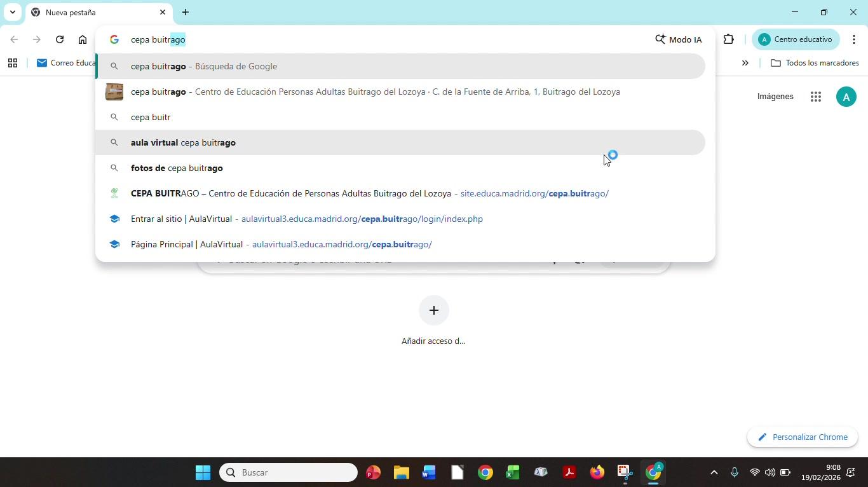
Task: Open File Explorer from the taskbar
Action: [x=401, y=472]
